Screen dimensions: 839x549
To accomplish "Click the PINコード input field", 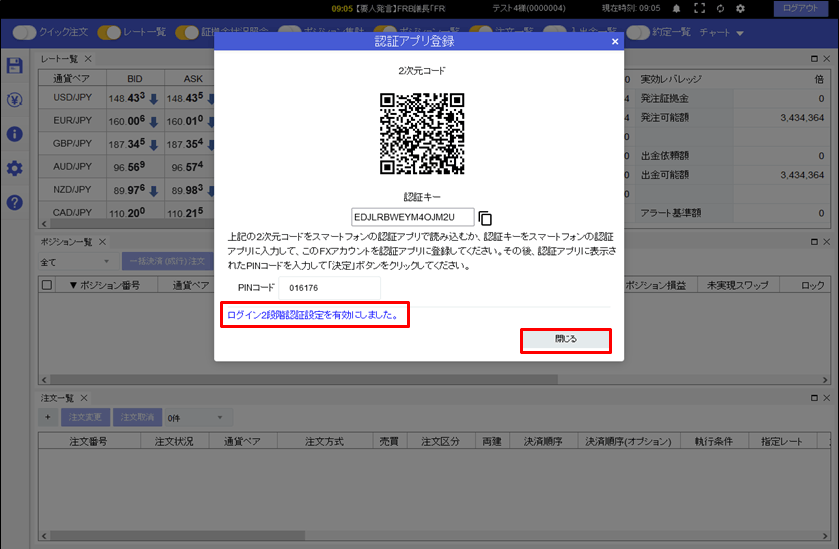I will (x=330, y=288).
